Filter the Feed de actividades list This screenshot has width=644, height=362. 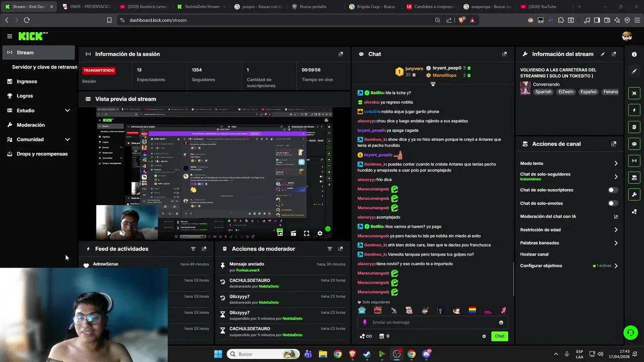coord(193,249)
